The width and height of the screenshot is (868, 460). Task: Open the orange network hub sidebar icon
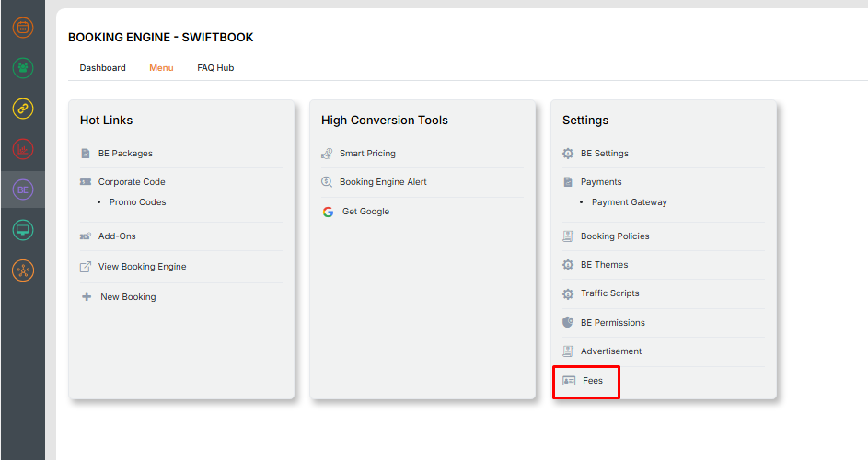(23, 270)
